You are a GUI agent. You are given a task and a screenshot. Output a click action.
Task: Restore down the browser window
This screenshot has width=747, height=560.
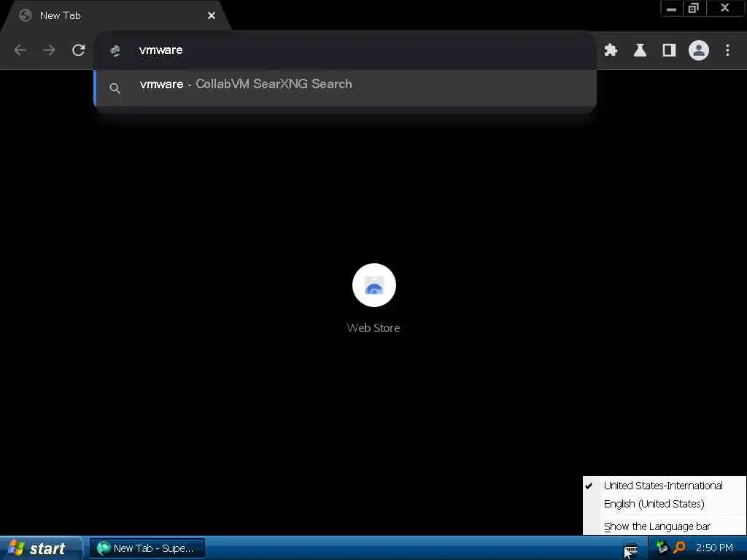694,9
